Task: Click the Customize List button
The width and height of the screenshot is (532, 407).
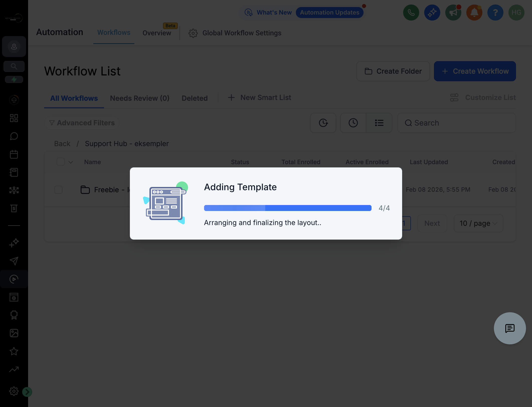Action: (x=483, y=97)
